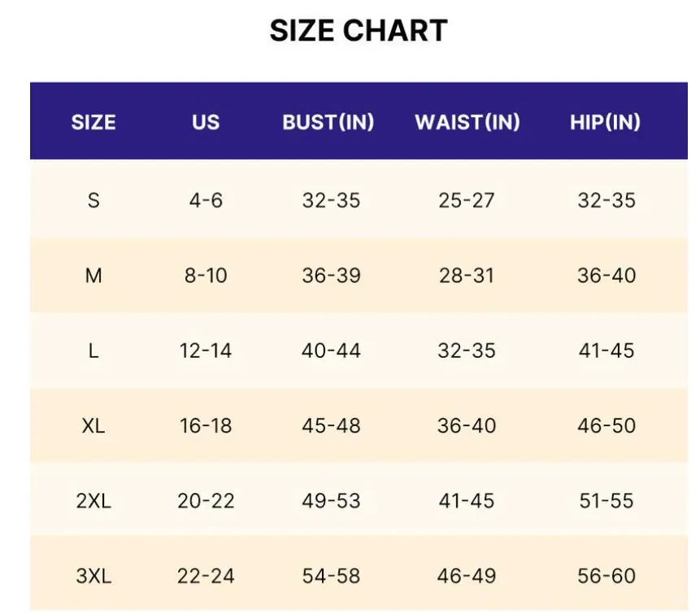Click the HIP(IN) column header

click(605, 122)
